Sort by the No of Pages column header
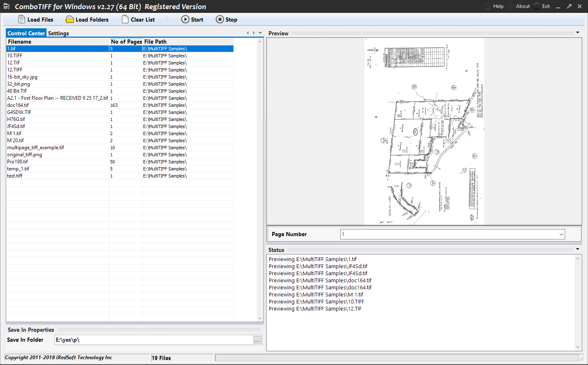 click(126, 42)
